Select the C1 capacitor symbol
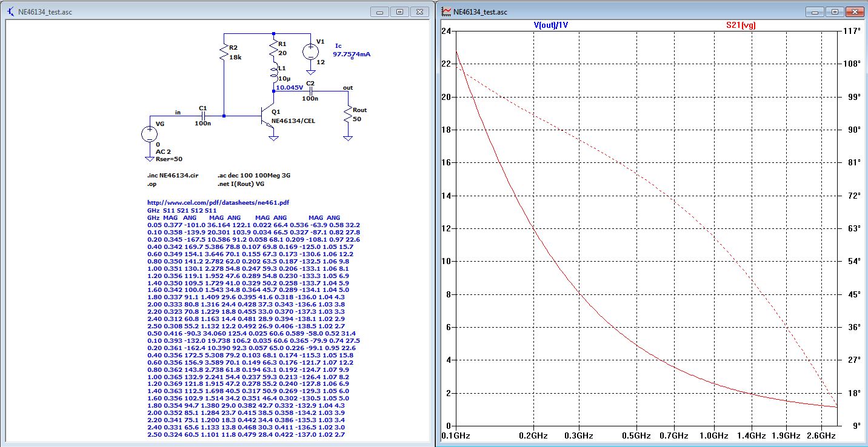 click(x=204, y=115)
